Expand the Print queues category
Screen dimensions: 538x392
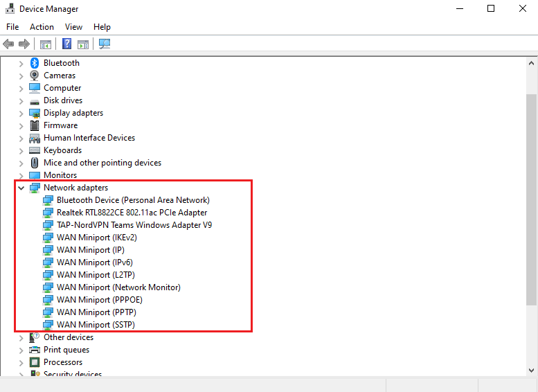coord(21,350)
